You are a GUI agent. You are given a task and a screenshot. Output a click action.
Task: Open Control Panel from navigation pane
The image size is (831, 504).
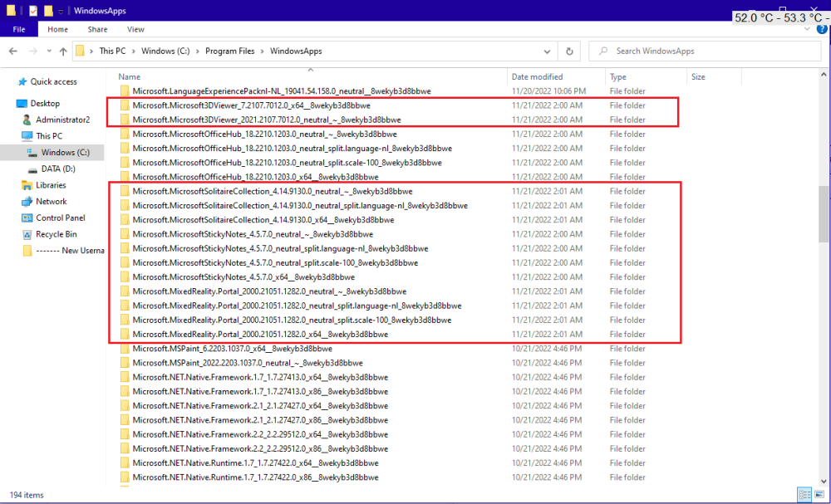pos(53,218)
